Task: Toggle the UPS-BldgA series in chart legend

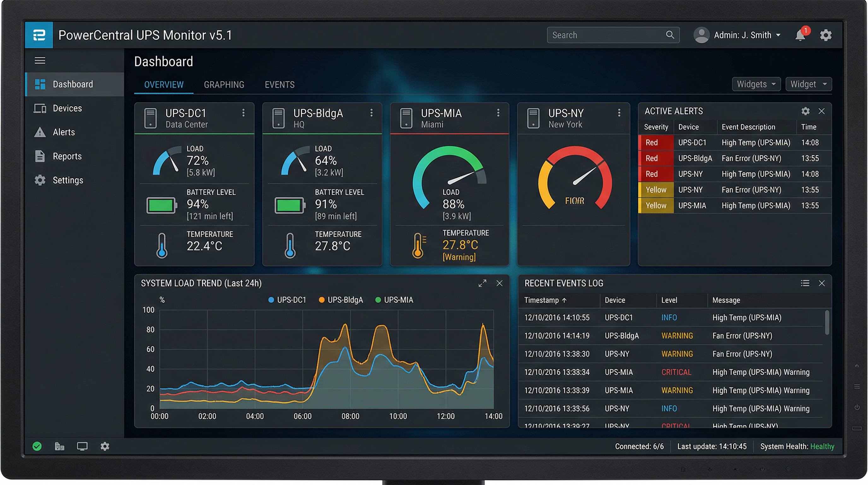Action: tap(341, 300)
